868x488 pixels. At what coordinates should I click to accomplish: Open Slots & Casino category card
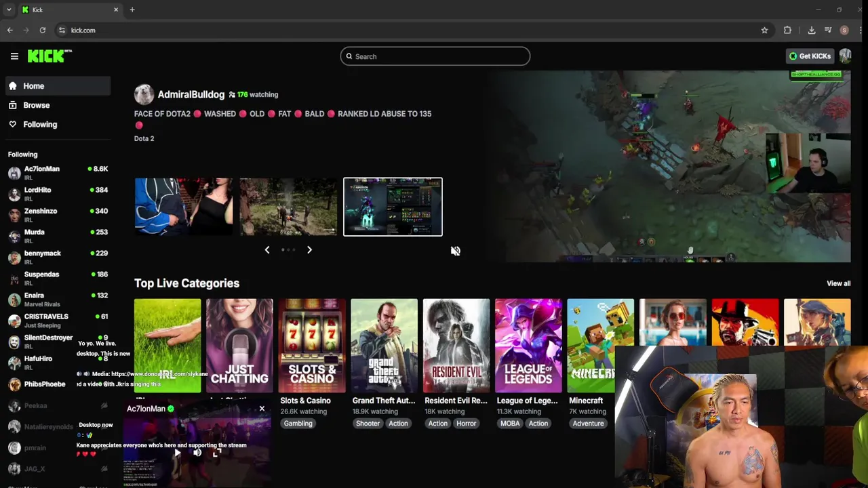pyautogui.click(x=312, y=346)
